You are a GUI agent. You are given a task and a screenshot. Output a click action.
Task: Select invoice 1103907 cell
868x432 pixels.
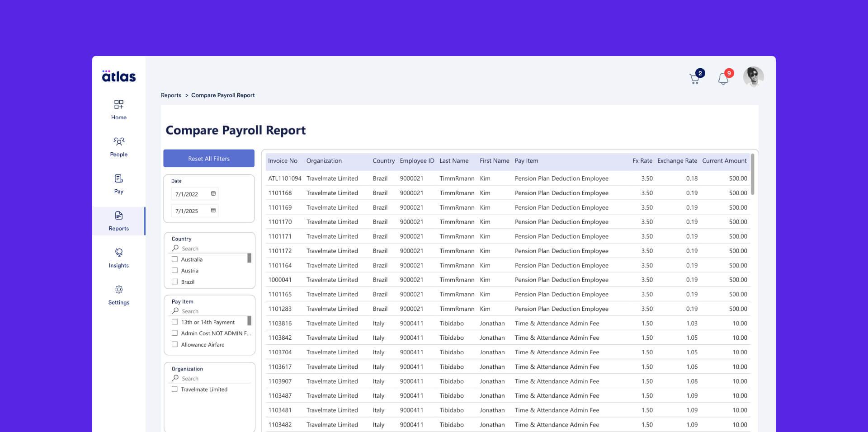coord(280,381)
